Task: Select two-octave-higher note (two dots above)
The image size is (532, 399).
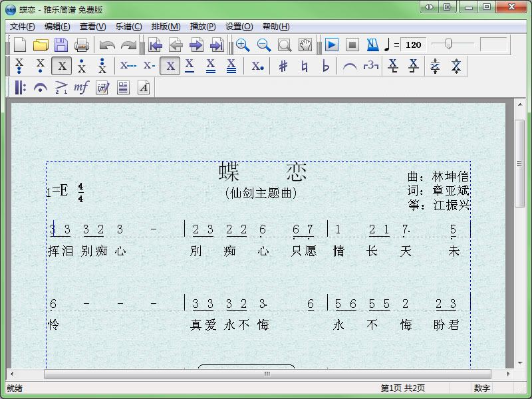Action: click(102, 66)
